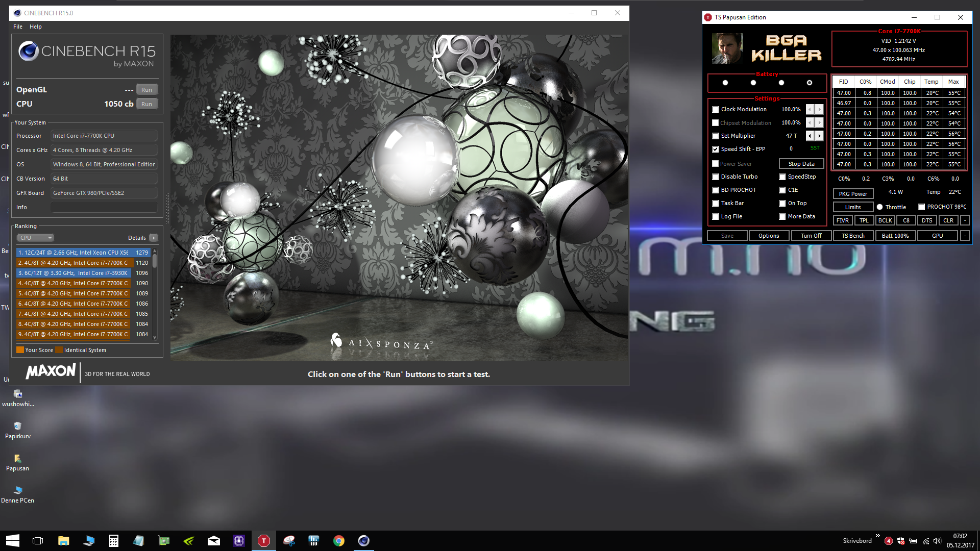This screenshot has width=980, height=551.
Task: Run the CPU benchmark
Action: point(146,104)
